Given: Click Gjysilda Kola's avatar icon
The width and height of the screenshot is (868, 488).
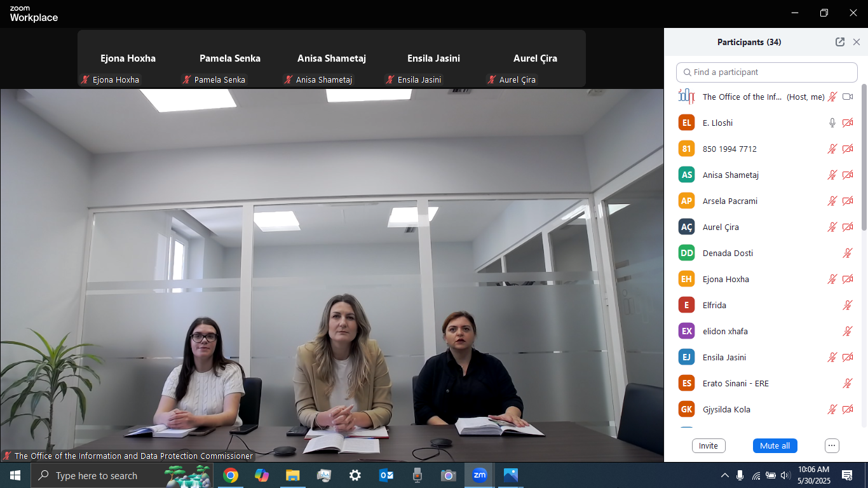Looking at the screenshot, I should pyautogui.click(x=686, y=409).
